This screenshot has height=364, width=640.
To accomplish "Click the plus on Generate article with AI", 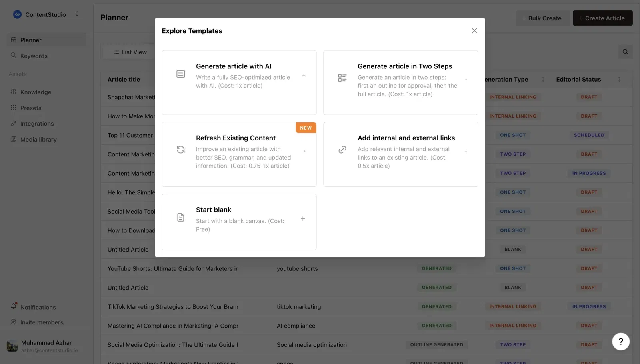I will (x=304, y=75).
